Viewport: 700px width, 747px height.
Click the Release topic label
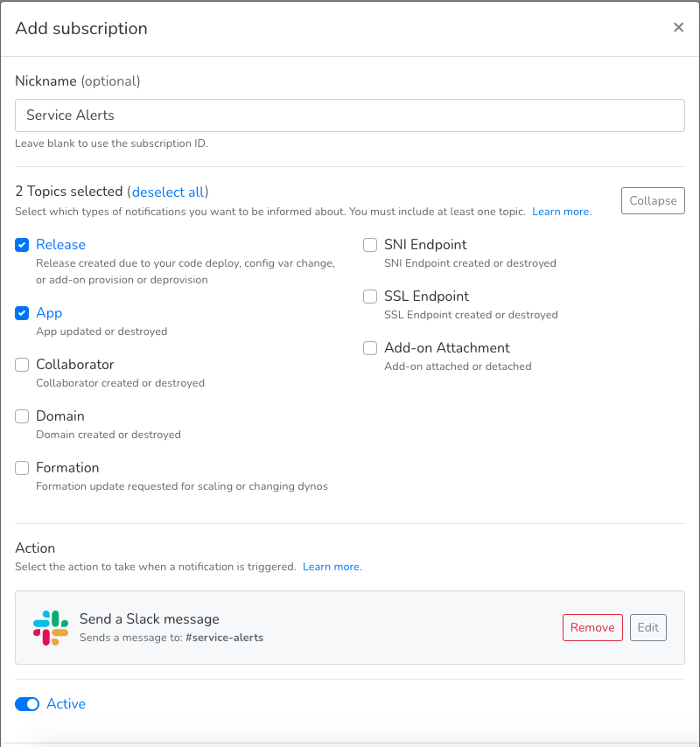point(60,245)
